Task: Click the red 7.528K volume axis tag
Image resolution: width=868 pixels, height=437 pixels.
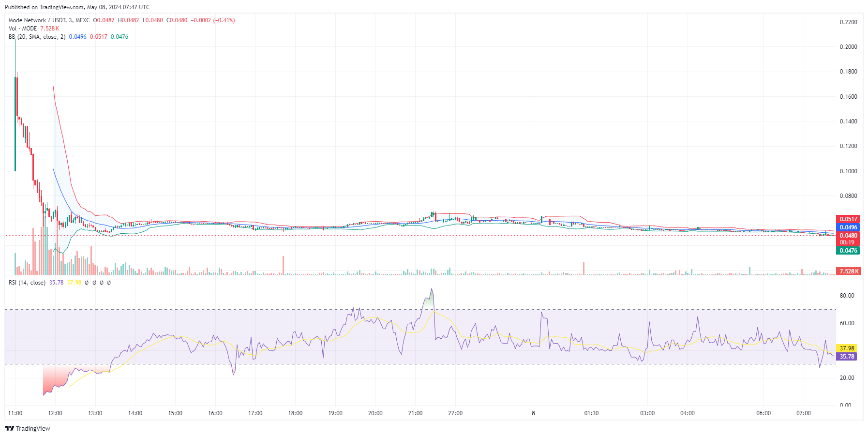Action: pyautogui.click(x=848, y=271)
